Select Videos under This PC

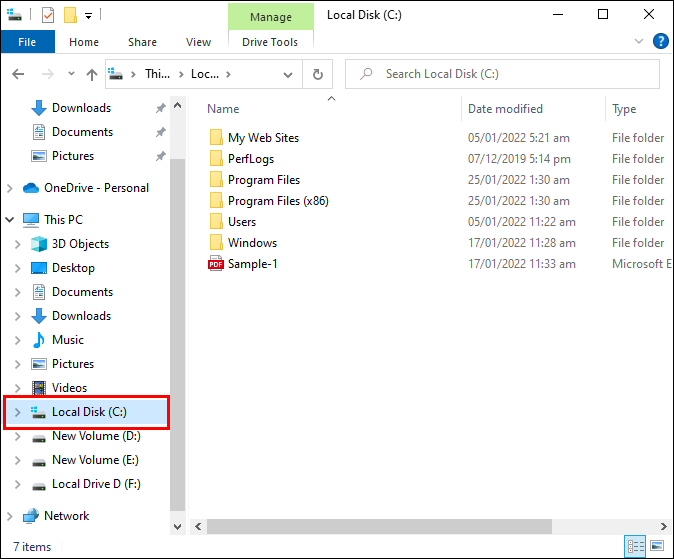pyautogui.click(x=69, y=388)
